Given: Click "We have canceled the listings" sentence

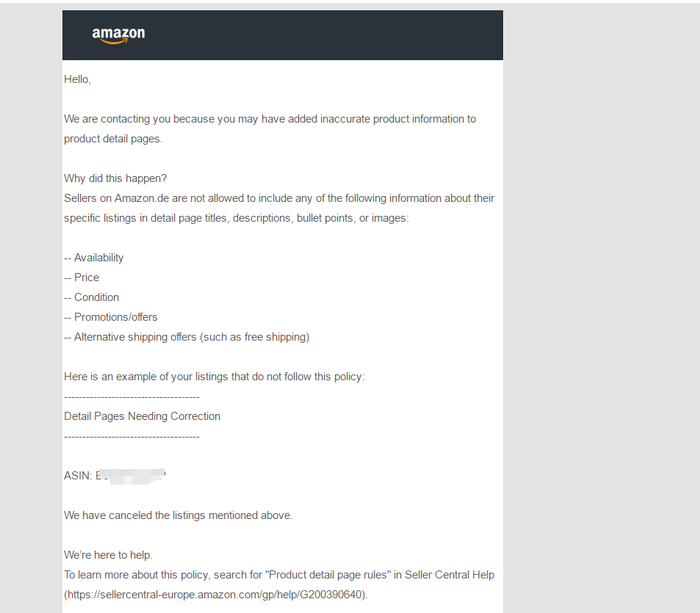Looking at the screenshot, I should [x=178, y=515].
